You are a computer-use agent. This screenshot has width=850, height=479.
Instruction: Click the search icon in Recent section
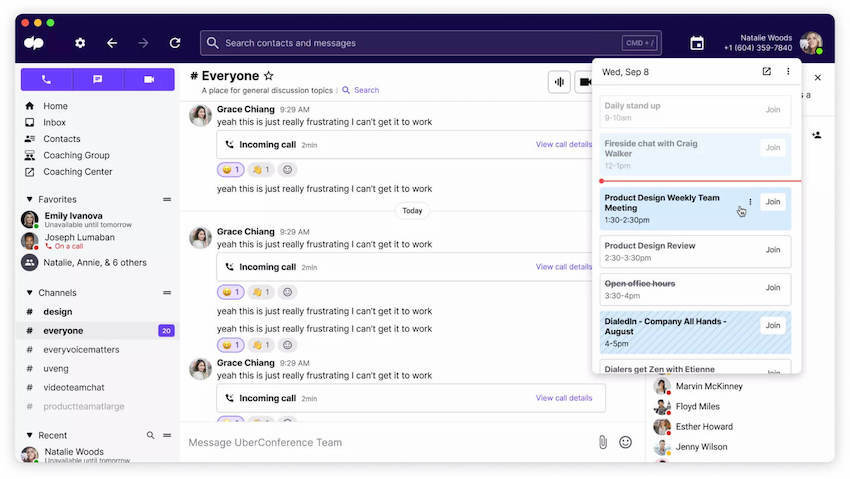click(150, 435)
